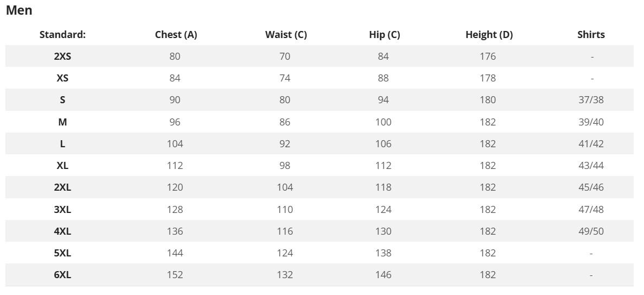This screenshot has height=295, width=644.
Task: Select the Standard: header cell
Action: pyautogui.click(x=62, y=35)
